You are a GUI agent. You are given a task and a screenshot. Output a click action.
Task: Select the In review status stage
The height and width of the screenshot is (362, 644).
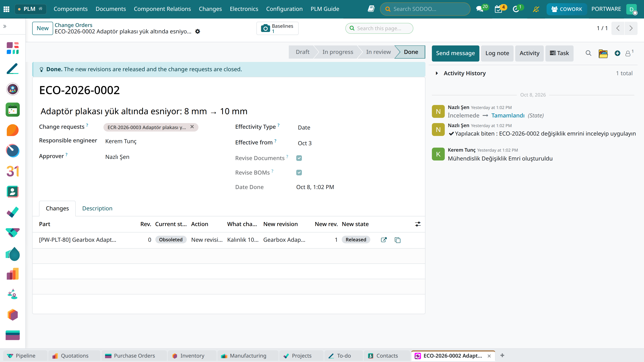click(378, 52)
